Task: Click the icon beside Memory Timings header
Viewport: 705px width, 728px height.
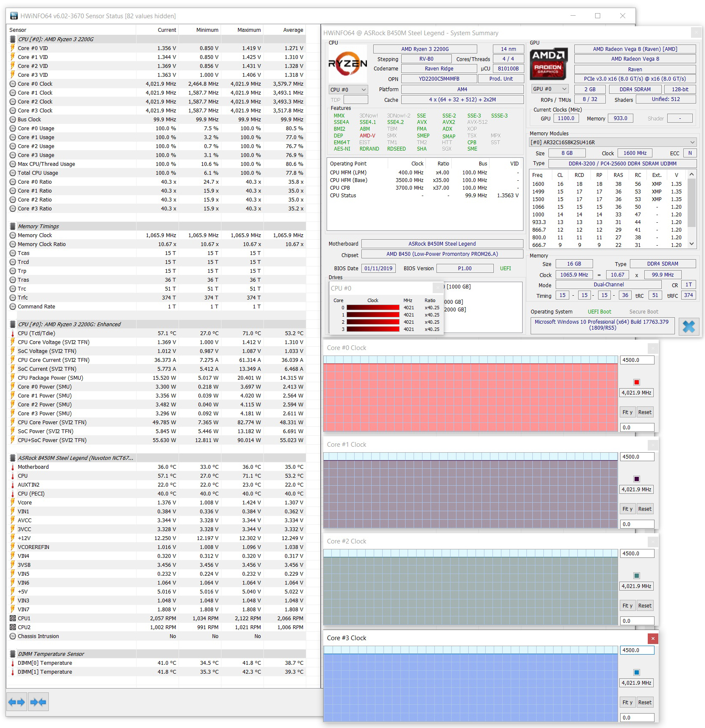Action: (x=13, y=226)
